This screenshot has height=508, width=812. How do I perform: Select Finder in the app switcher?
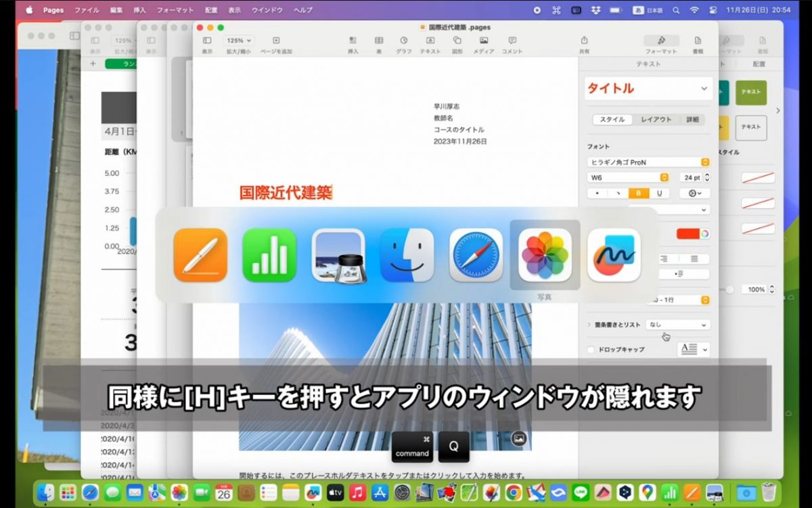pyautogui.click(x=407, y=255)
